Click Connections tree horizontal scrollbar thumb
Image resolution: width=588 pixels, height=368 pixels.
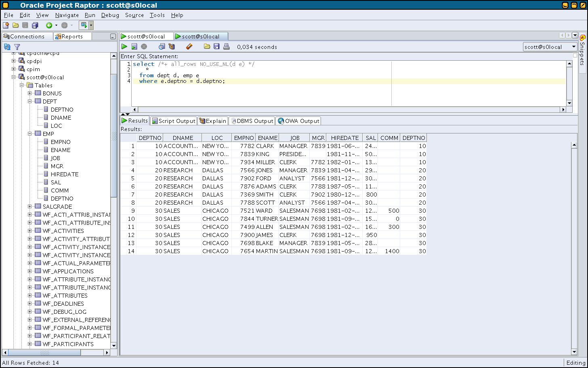(x=44, y=353)
